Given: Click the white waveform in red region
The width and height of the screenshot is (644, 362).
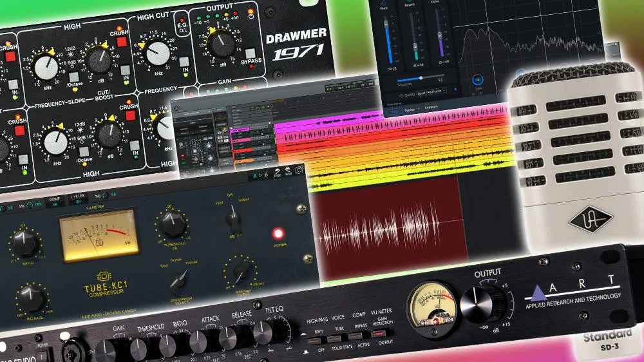Looking at the screenshot, I should tap(381, 228).
